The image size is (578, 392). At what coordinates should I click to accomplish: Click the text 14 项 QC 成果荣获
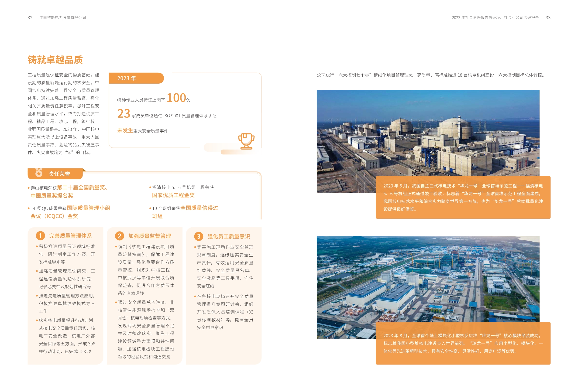(x=48, y=208)
